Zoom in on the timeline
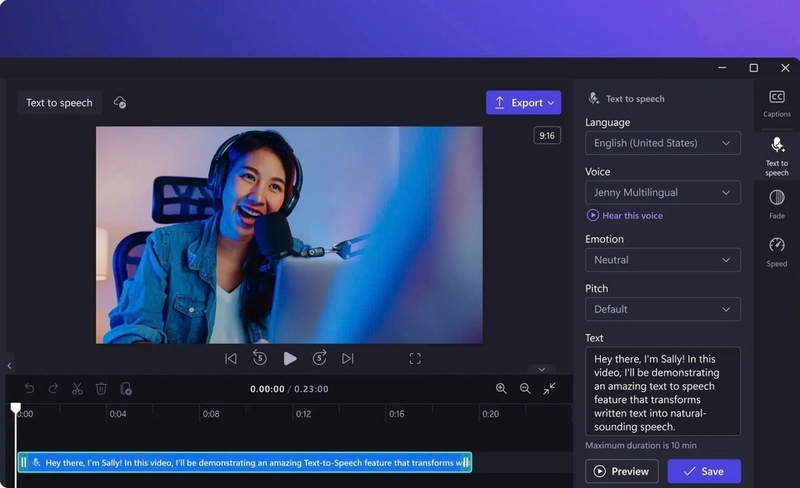This screenshot has height=488, width=800. coord(501,388)
